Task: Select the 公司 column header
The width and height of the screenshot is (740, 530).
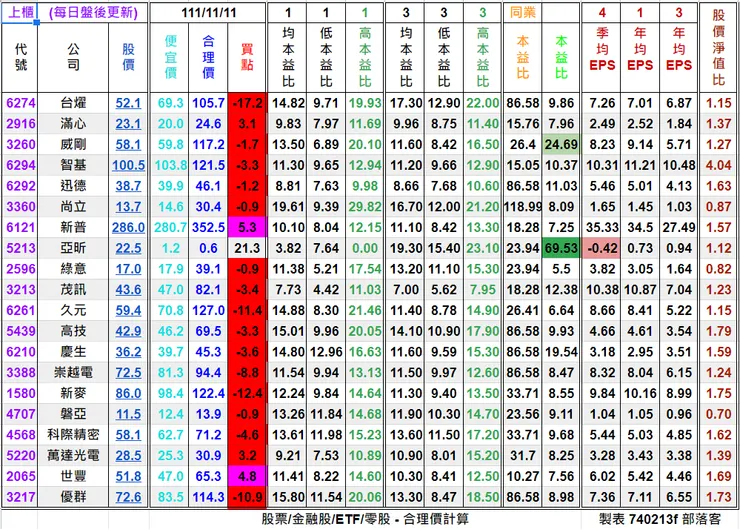Action: [x=73, y=57]
